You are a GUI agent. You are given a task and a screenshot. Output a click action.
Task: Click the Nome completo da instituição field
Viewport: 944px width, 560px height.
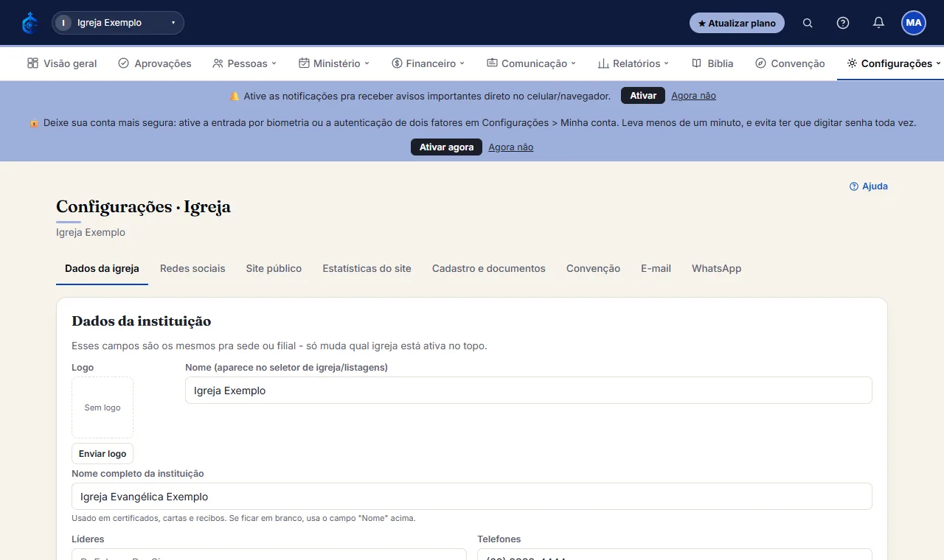pyautogui.click(x=472, y=497)
